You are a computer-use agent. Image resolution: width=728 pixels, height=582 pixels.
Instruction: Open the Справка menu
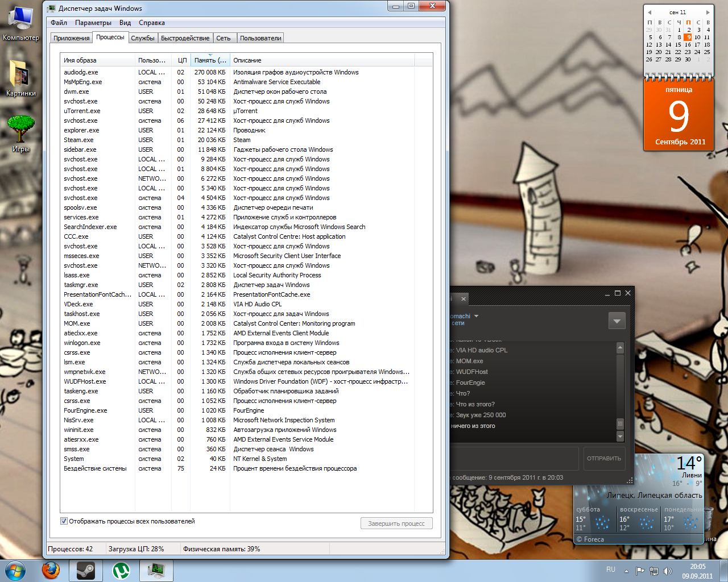[x=152, y=23]
